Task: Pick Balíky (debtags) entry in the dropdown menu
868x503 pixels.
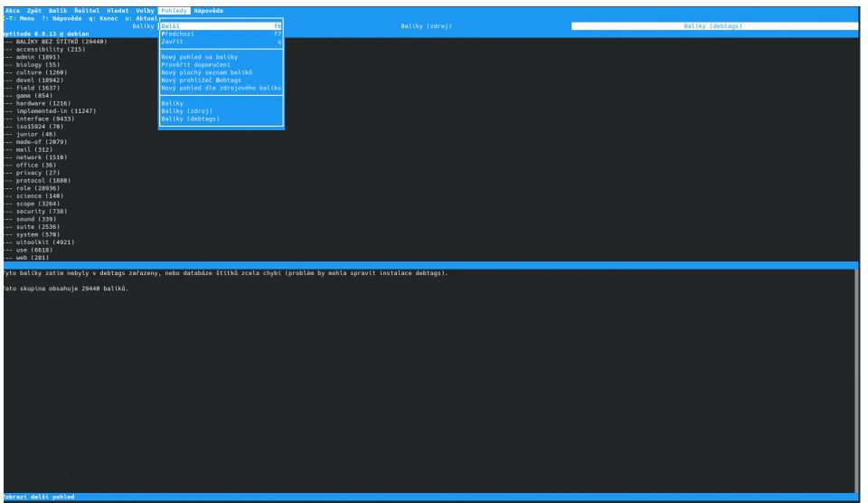Action: [221, 119]
